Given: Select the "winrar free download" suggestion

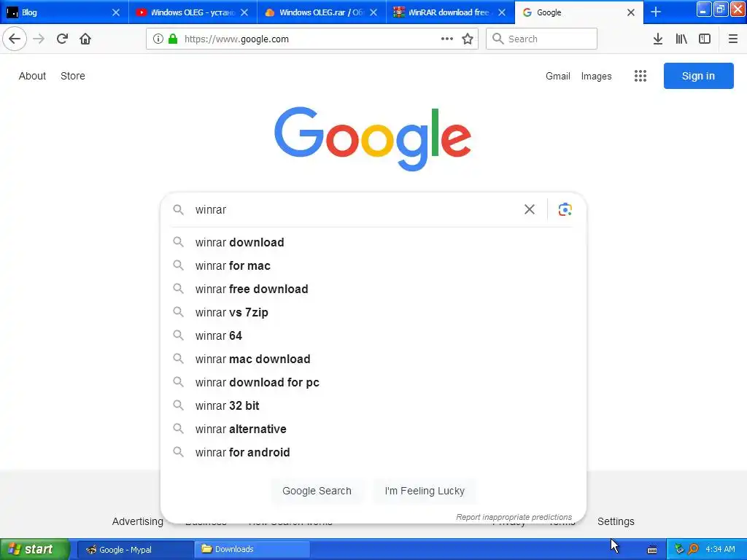Looking at the screenshot, I should coord(252,289).
